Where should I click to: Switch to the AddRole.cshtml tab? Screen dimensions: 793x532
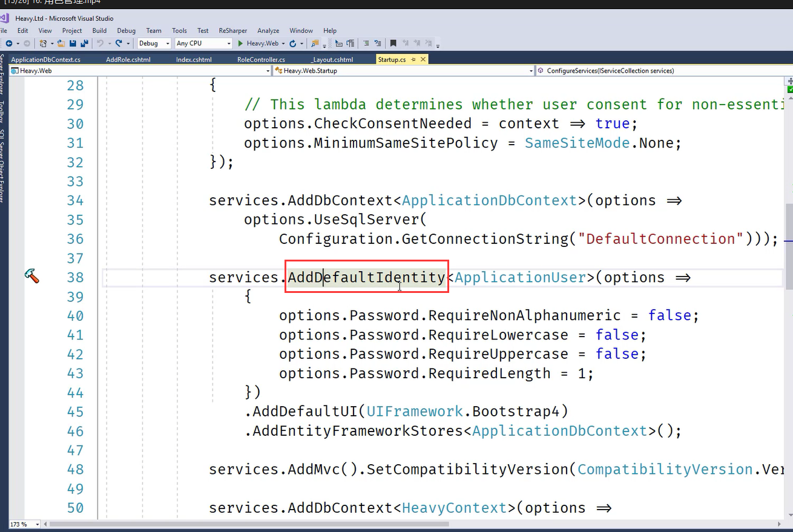128,59
